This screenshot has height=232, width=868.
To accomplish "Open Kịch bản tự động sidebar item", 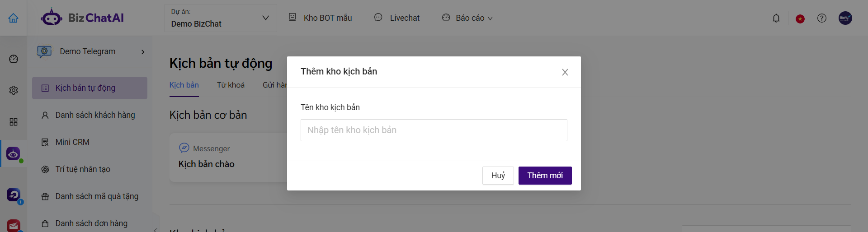I will tap(90, 88).
